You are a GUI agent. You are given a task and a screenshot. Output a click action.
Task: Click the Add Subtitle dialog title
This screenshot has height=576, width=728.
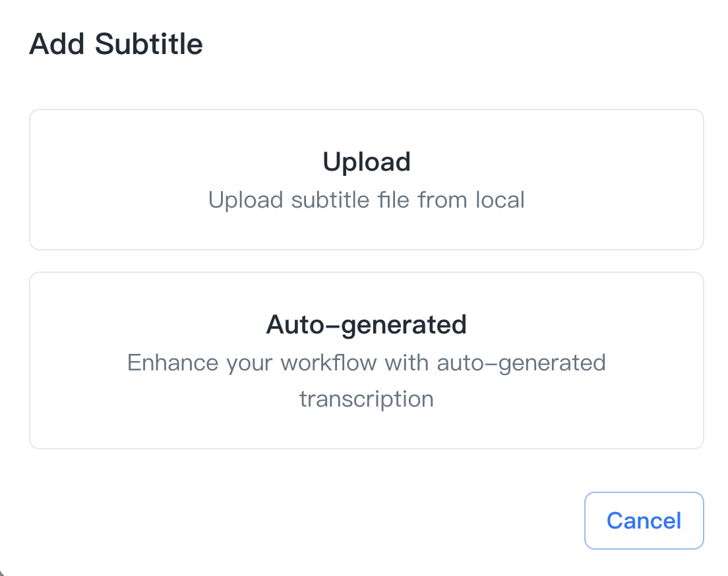pyautogui.click(x=116, y=44)
